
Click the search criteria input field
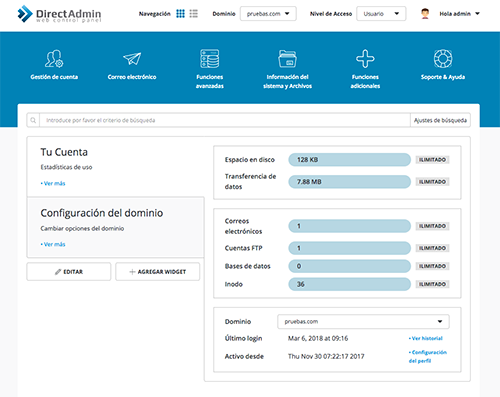[x=225, y=120]
